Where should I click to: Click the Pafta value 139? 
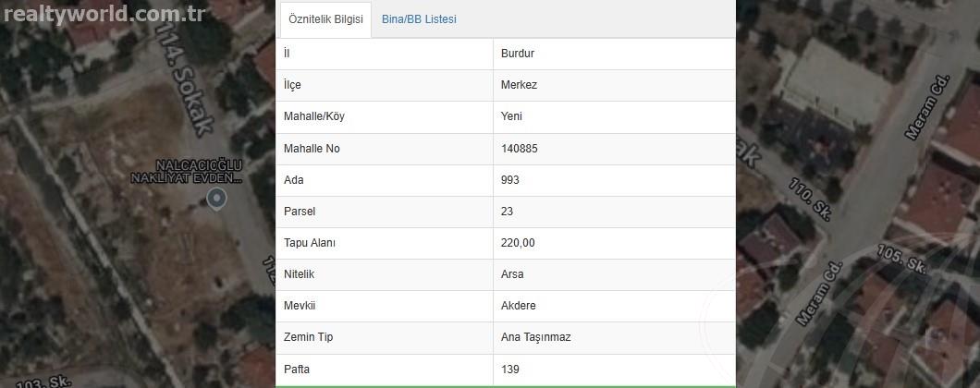tap(510, 370)
